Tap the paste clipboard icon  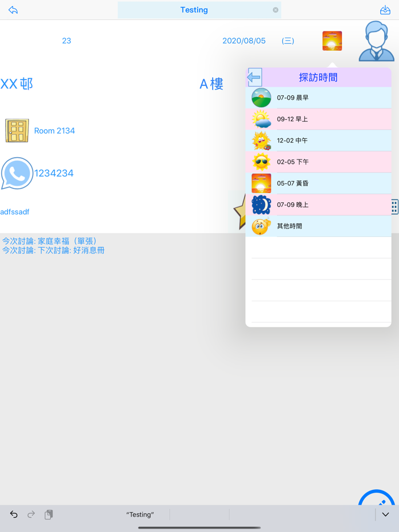48,514
